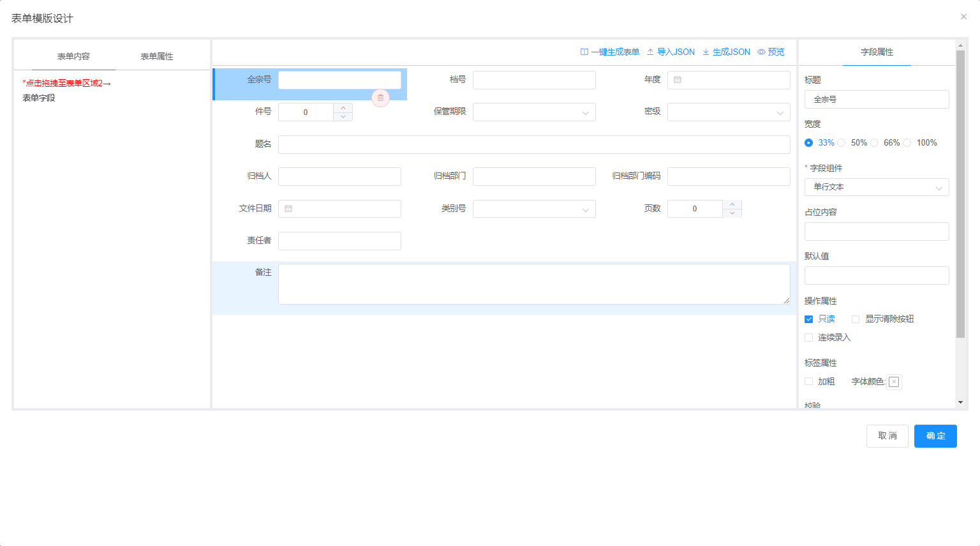Screen dimensions: 980x546
Task: Switch to 表单属性 tab
Action: [157, 57]
